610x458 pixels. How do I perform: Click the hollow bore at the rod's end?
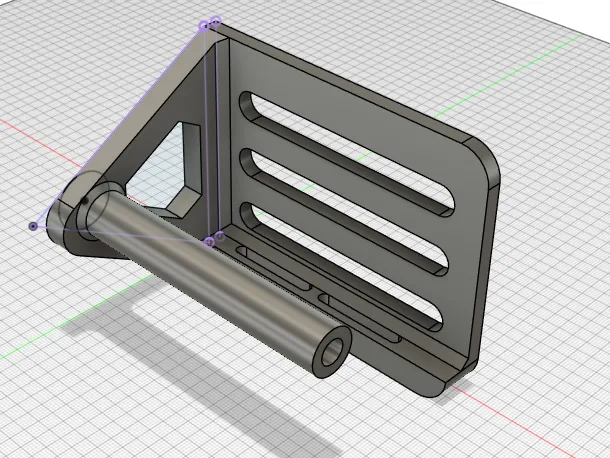[x=333, y=352]
